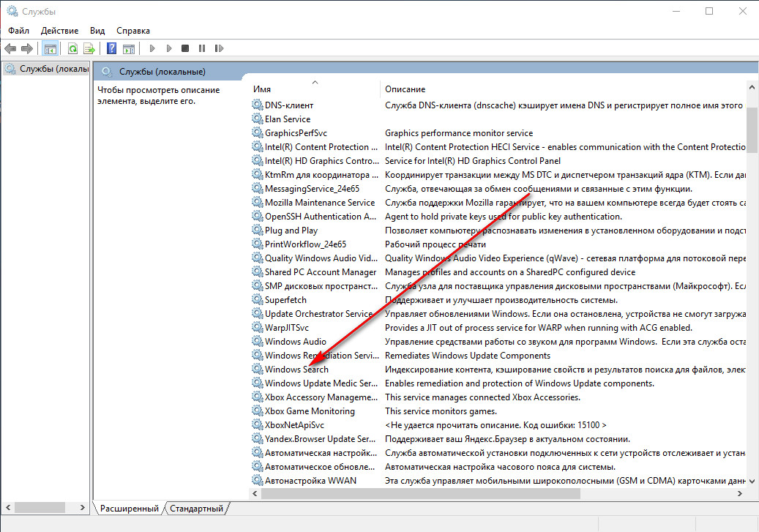This screenshot has width=759, height=532.
Task: Switch to the Стандартный tab
Action: click(197, 509)
